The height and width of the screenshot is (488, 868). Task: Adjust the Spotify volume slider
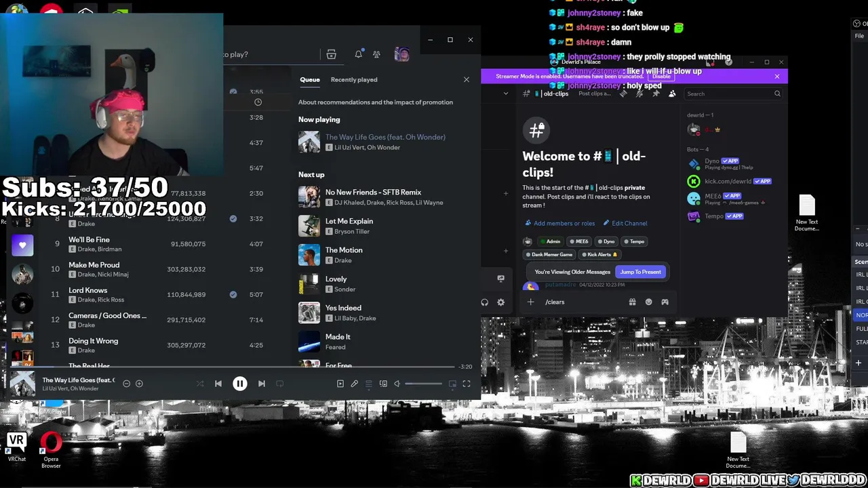tap(424, 384)
